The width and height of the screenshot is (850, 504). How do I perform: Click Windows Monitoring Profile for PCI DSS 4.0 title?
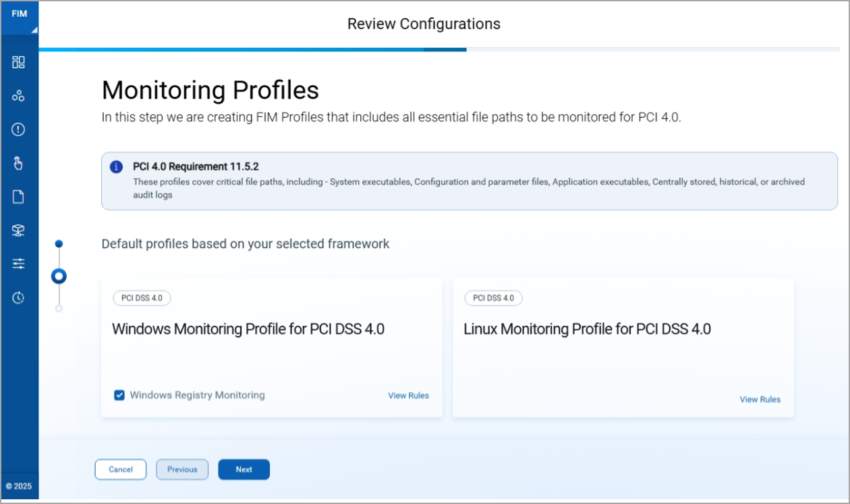(x=248, y=329)
